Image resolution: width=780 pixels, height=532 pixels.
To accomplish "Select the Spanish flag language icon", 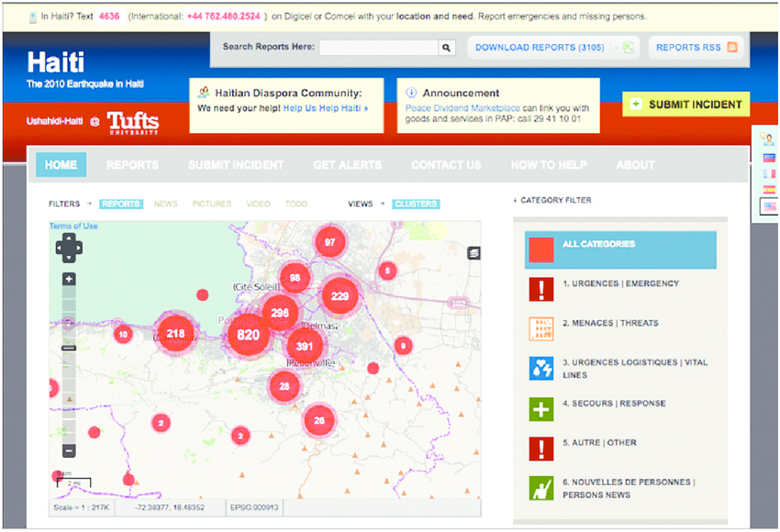I will [x=770, y=190].
